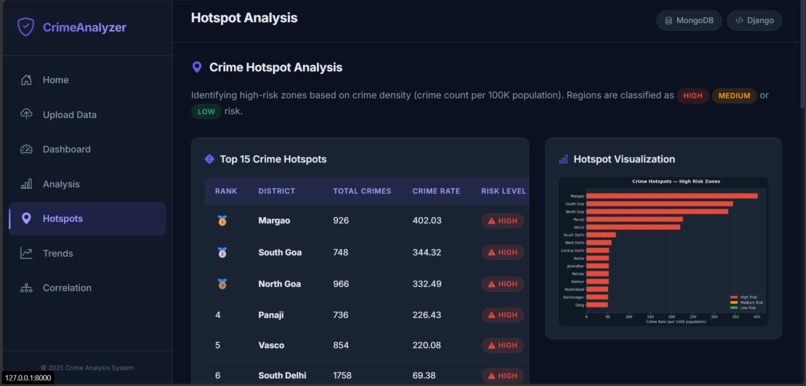
Task: Click the CrimeAnalyzer shield logo icon
Action: tap(26, 27)
